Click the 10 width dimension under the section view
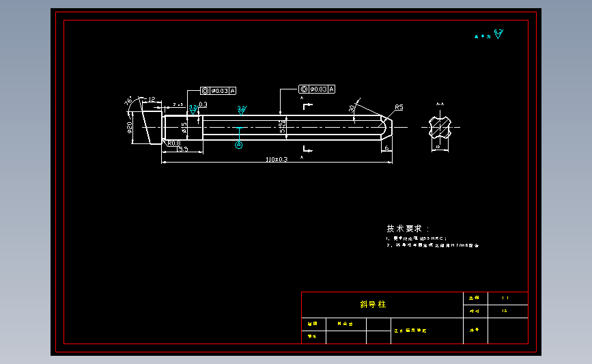 tap(438, 147)
